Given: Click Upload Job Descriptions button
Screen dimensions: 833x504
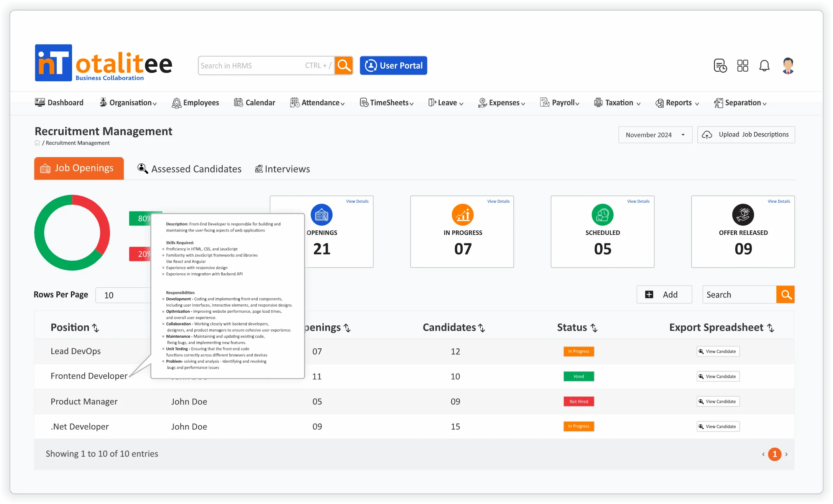Looking at the screenshot, I should click(x=746, y=135).
